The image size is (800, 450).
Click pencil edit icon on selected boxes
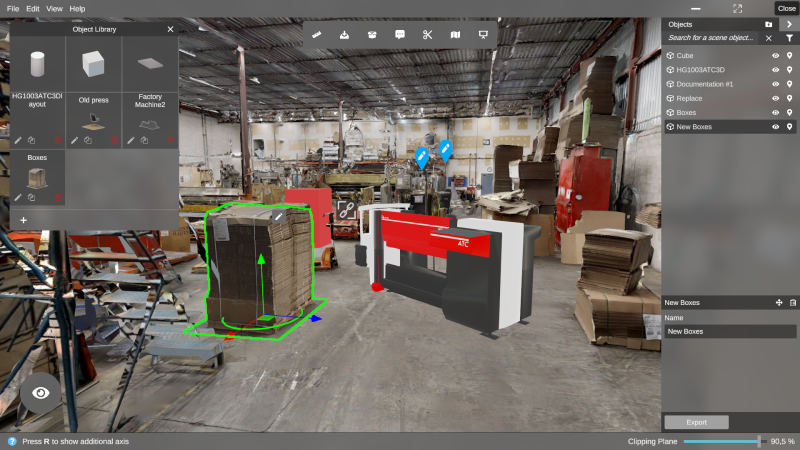point(279,217)
